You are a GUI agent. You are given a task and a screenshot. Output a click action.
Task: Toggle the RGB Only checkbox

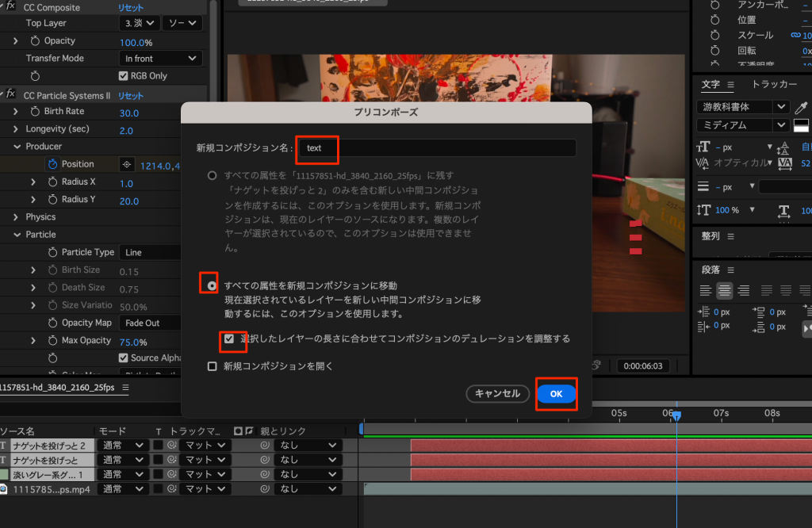123,76
